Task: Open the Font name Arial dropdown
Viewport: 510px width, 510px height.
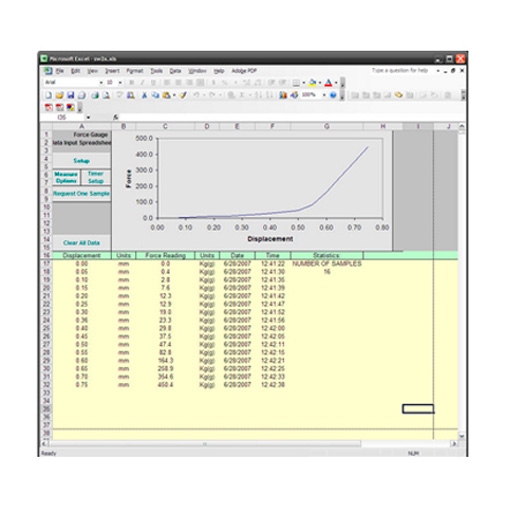Action: (x=101, y=82)
